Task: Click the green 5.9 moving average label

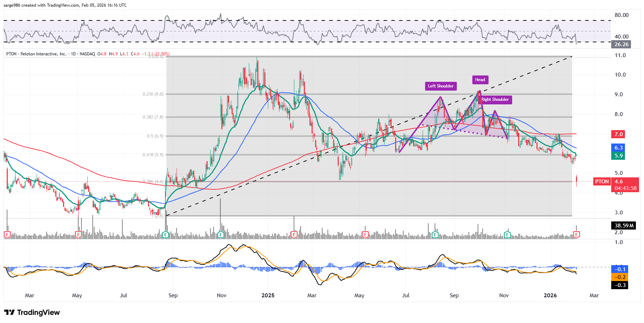Action: 619,156
